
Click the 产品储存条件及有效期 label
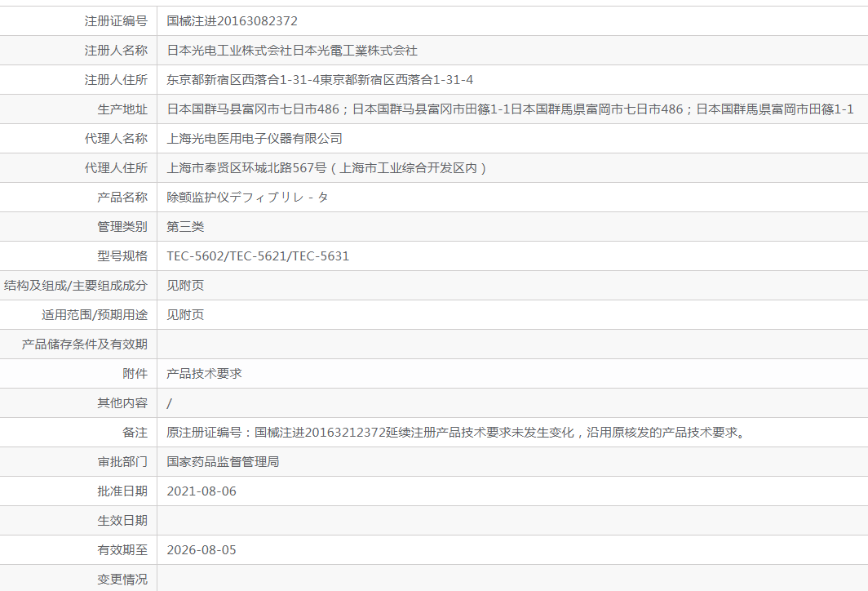[85, 344]
